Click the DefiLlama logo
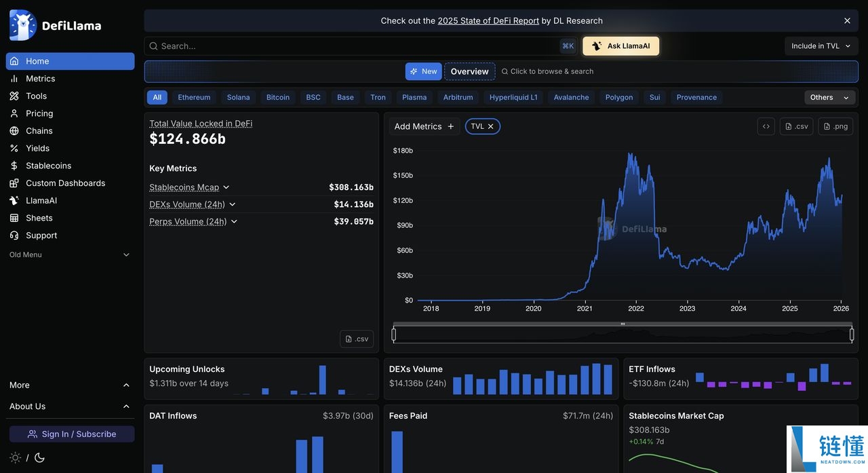Screen dimensions: 868x473 pos(56,26)
